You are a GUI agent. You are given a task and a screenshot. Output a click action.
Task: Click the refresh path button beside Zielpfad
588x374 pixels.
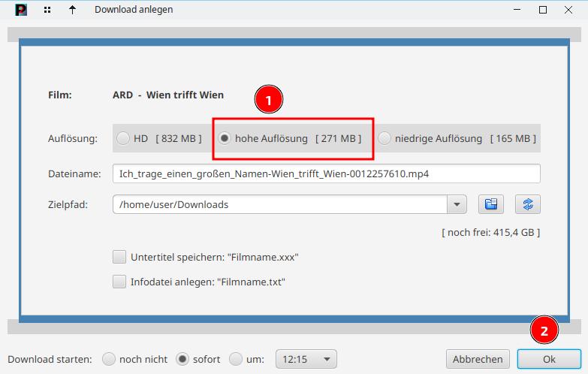tap(528, 204)
